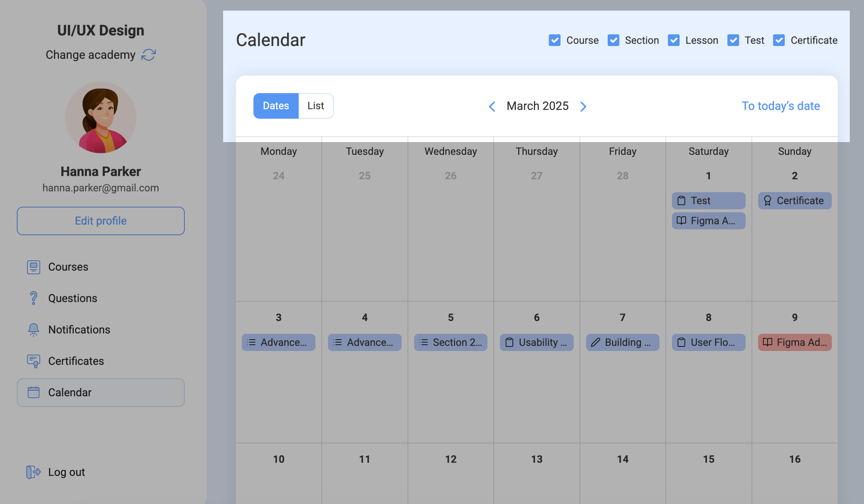Open the red Figma event on March 9
864x504 pixels.
795,342
